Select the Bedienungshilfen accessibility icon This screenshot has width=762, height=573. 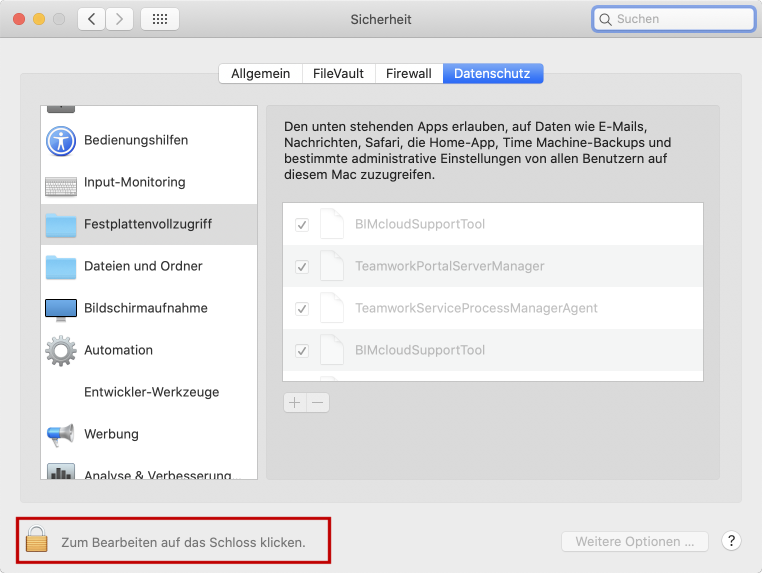(x=61, y=140)
